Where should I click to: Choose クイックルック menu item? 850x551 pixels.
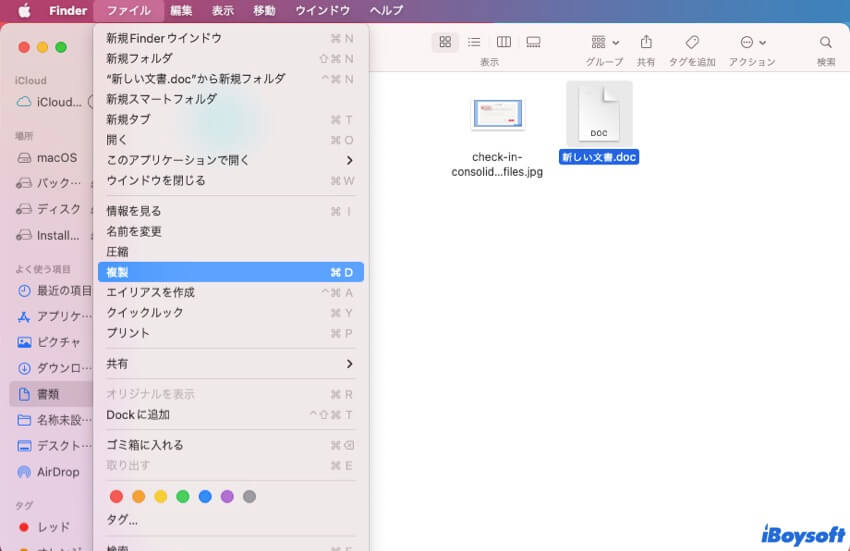click(x=230, y=313)
